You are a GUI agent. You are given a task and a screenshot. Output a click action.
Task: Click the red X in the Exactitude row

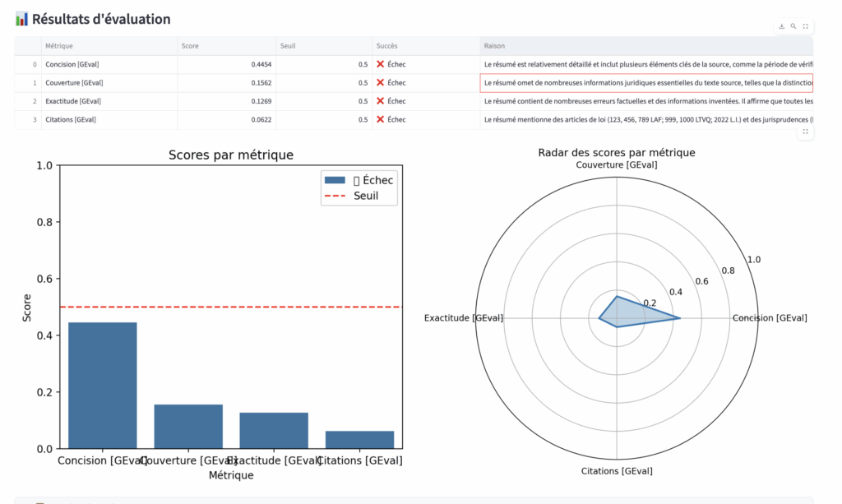coord(380,101)
